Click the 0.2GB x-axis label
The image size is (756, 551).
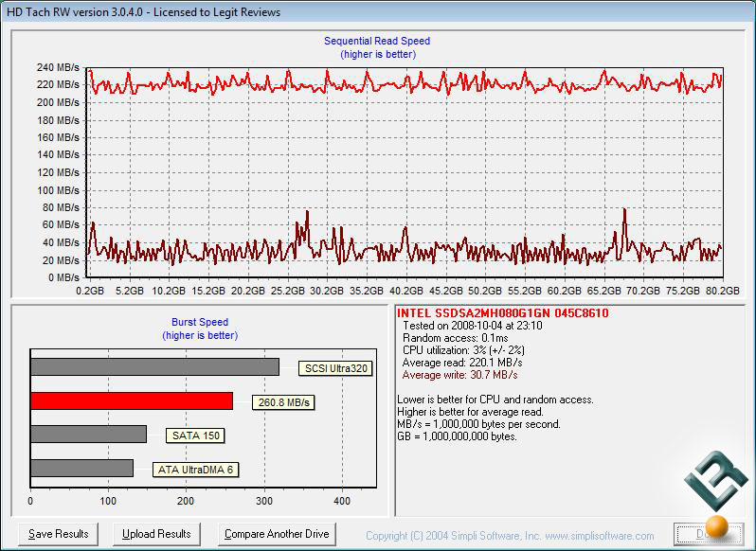90,291
